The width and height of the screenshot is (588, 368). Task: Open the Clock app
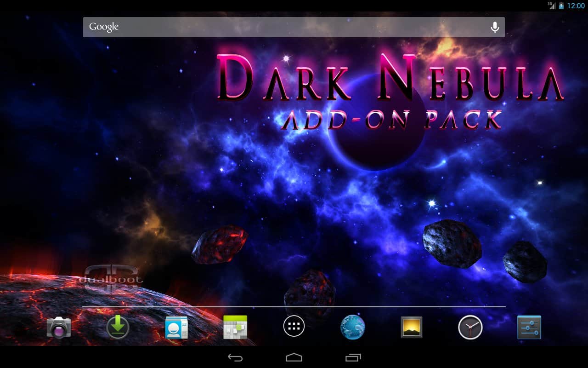point(470,328)
